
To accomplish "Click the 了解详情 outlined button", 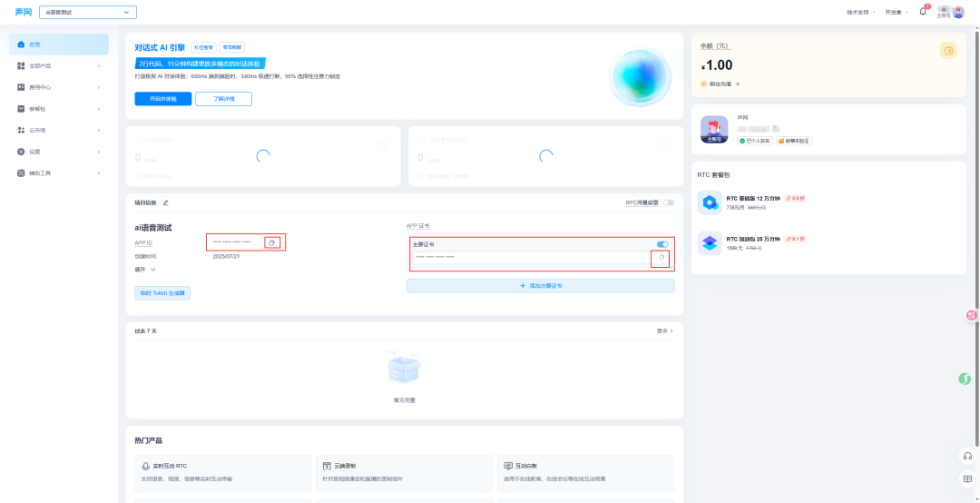I will (224, 99).
